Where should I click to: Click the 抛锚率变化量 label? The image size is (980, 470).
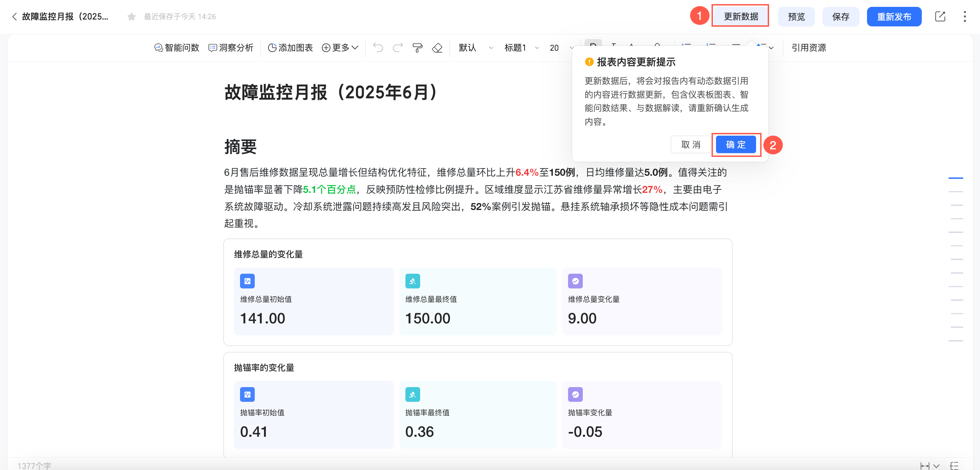tap(590, 412)
